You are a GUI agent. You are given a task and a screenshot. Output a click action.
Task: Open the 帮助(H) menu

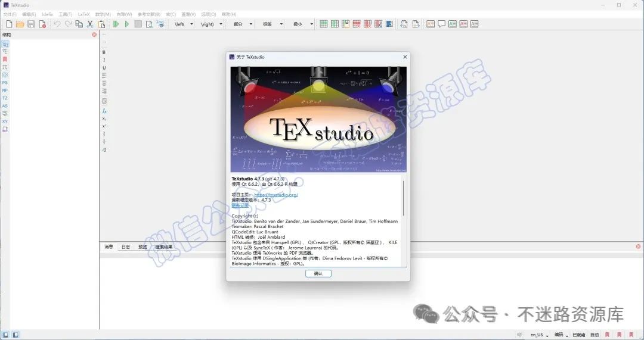click(229, 14)
